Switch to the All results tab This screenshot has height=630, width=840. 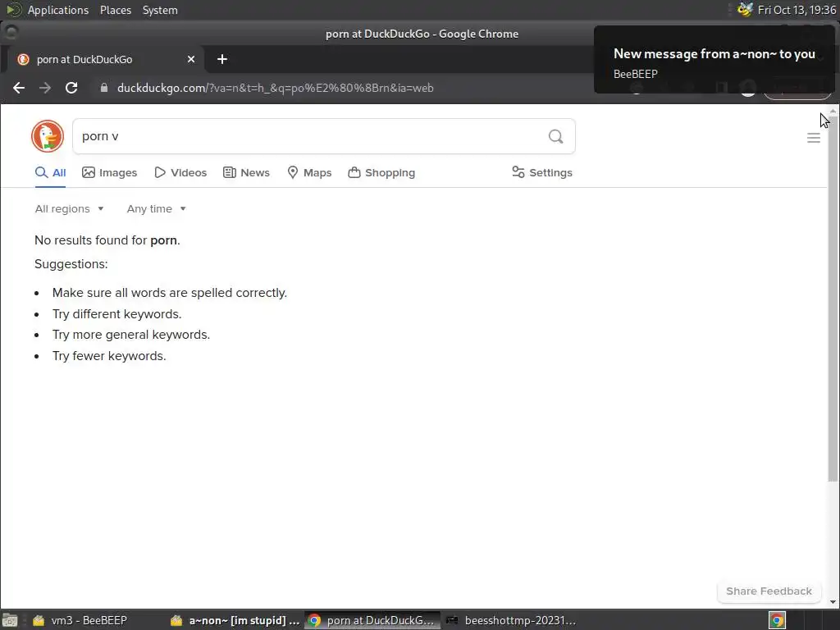click(x=50, y=172)
